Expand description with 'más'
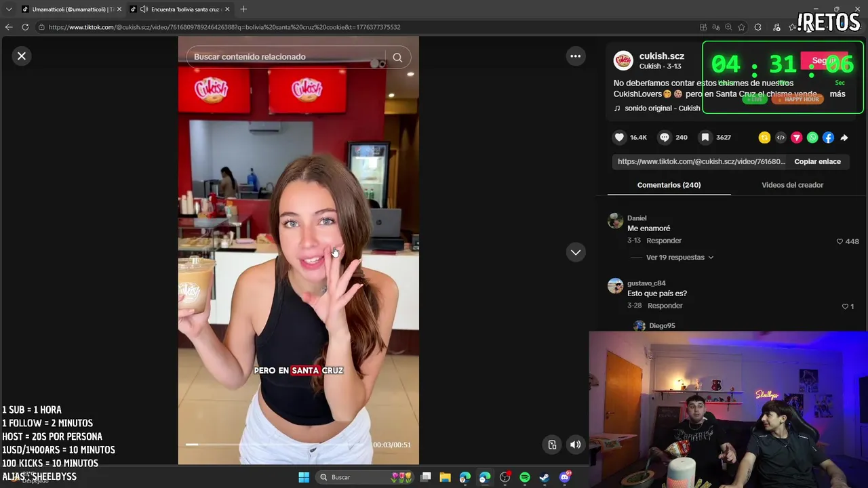This screenshot has height=488, width=868. tap(837, 94)
